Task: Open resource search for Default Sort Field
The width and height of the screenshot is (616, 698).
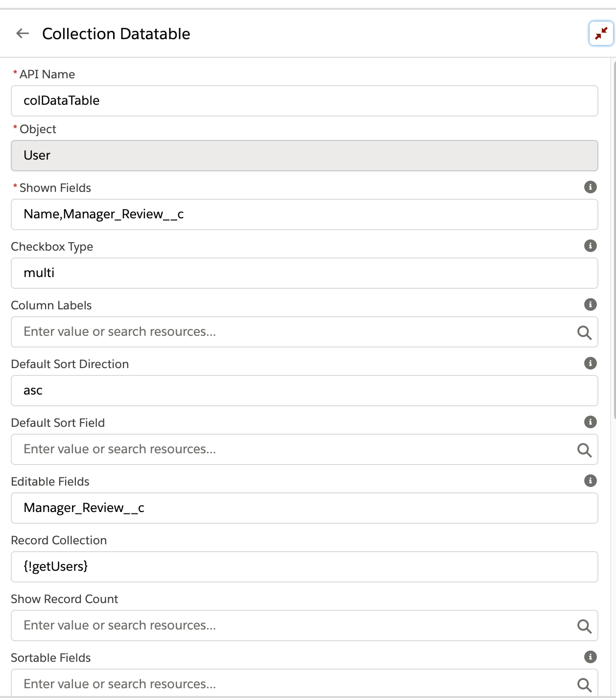Action: click(x=584, y=449)
